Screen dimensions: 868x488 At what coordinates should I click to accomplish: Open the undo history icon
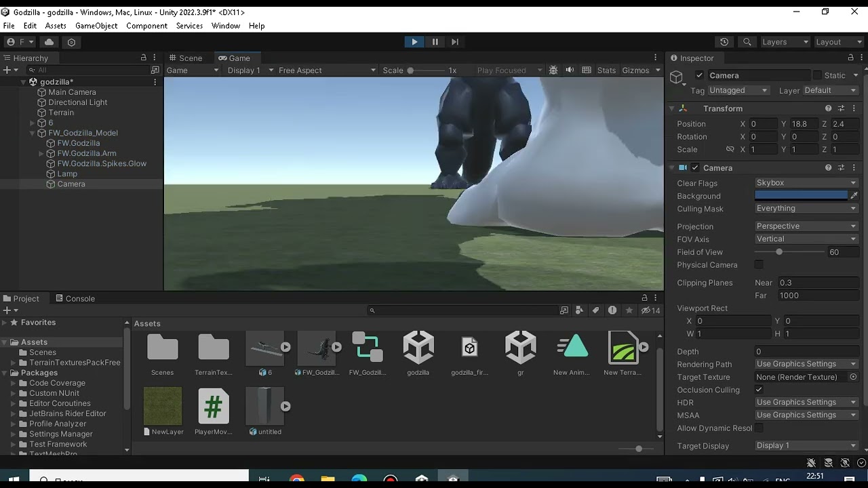pyautogui.click(x=724, y=42)
